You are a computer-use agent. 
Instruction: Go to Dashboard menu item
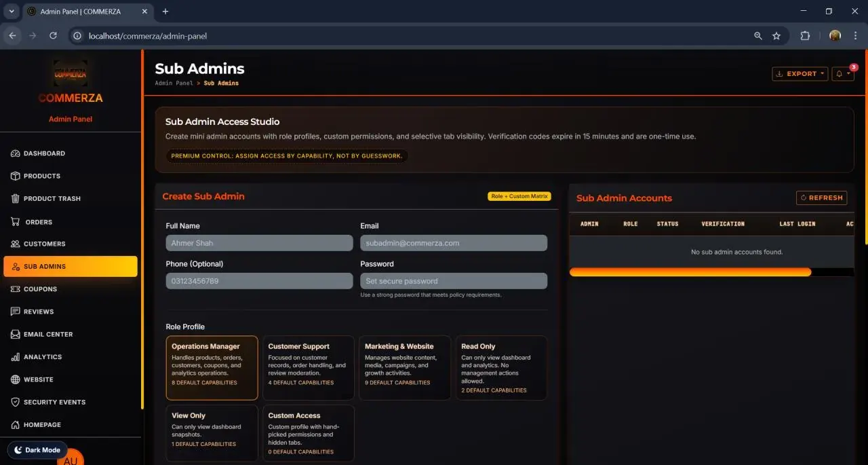point(71,153)
